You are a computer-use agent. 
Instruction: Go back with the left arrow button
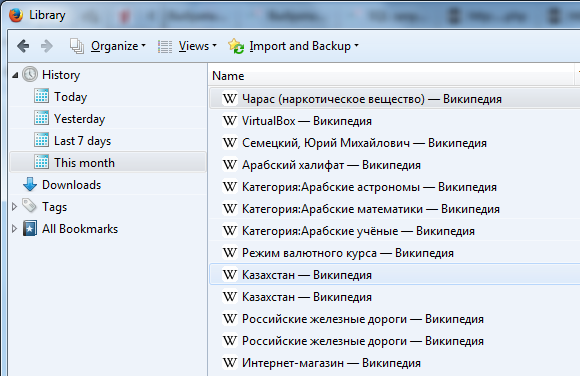[x=23, y=46]
